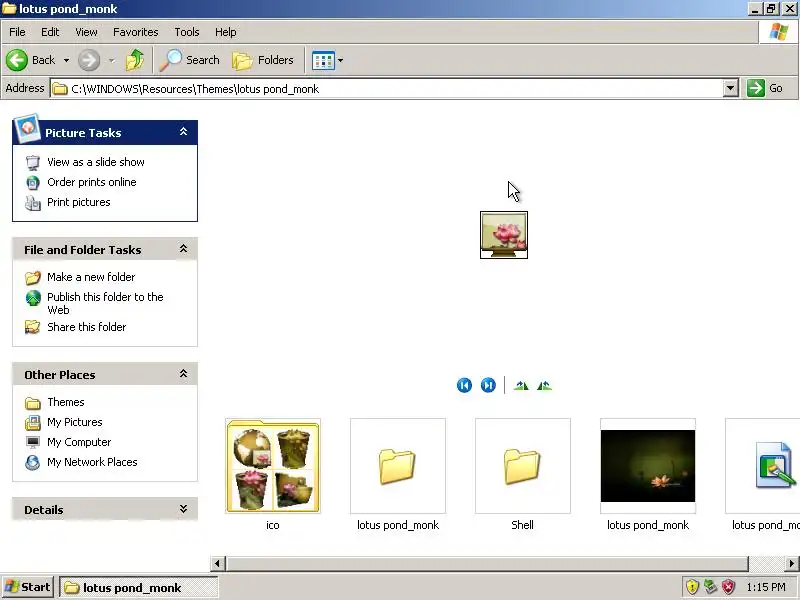Click the horizontal scrollbar right arrow
800x600 pixels.
792,563
